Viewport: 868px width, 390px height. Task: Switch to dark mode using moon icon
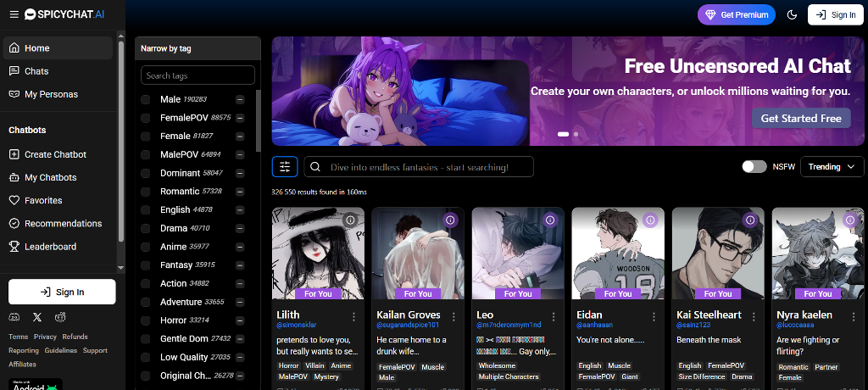click(792, 14)
